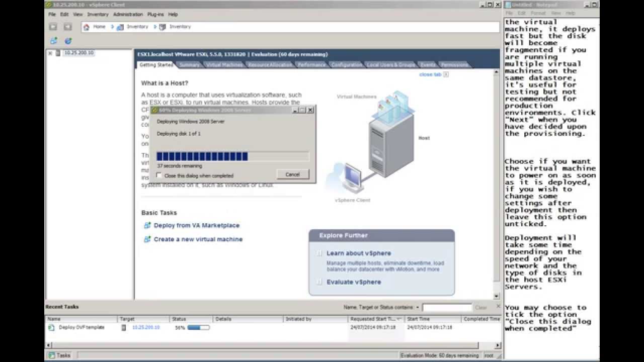Switch to the Performance tab
644x362 pixels.
[311, 65]
